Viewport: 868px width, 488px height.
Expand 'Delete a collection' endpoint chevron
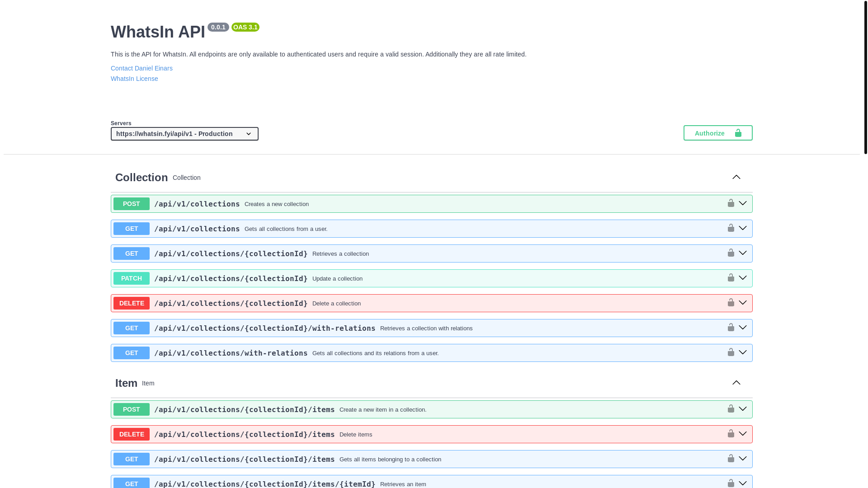tap(743, 303)
